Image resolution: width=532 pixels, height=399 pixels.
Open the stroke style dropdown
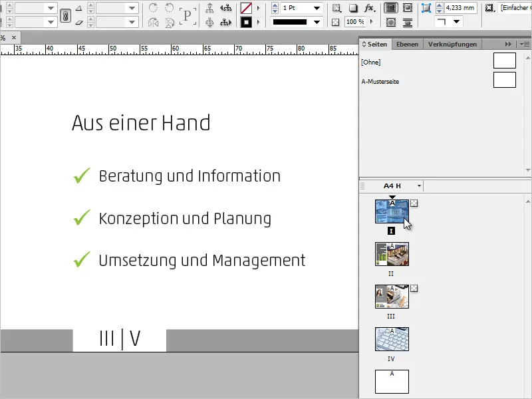coord(317,22)
